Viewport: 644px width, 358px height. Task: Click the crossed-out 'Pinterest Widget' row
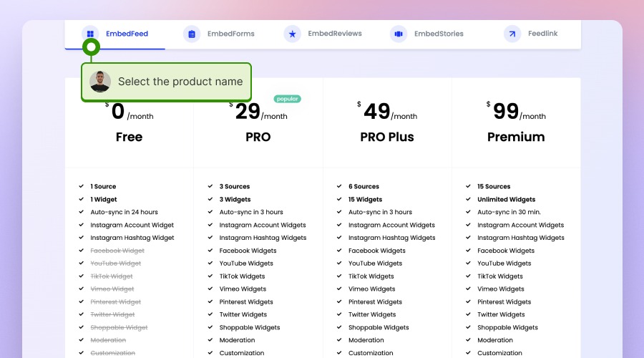[x=110, y=301]
